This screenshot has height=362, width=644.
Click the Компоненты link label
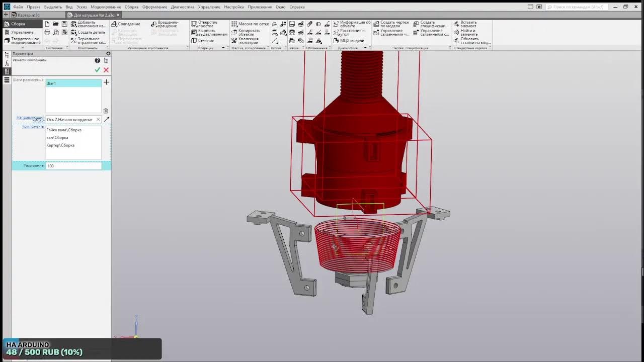[33, 127]
